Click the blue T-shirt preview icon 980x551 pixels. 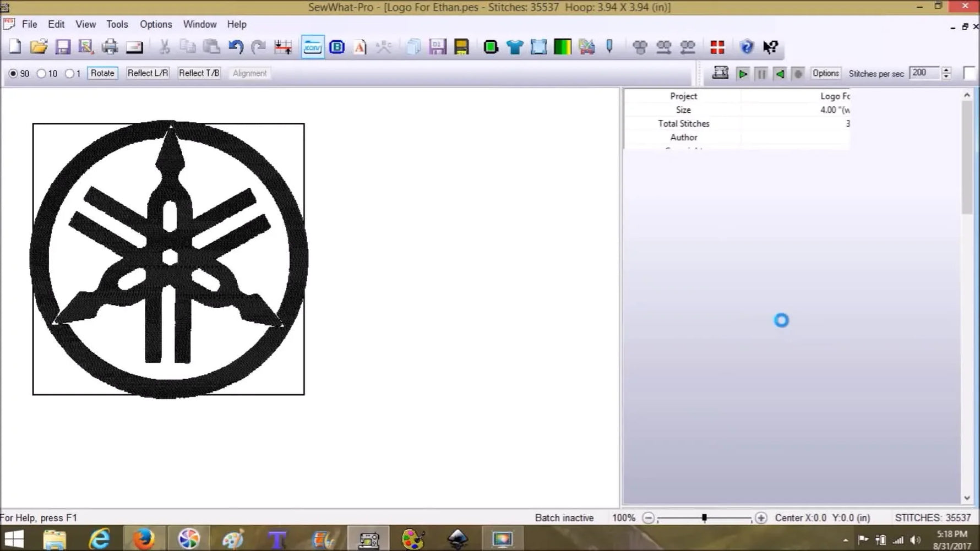pyautogui.click(x=515, y=47)
